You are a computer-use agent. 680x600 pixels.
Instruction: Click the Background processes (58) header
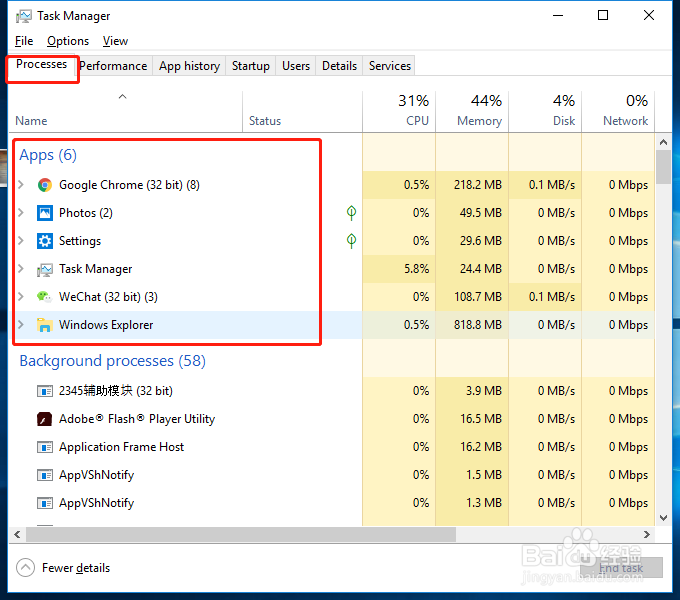pyautogui.click(x=113, y=361)
